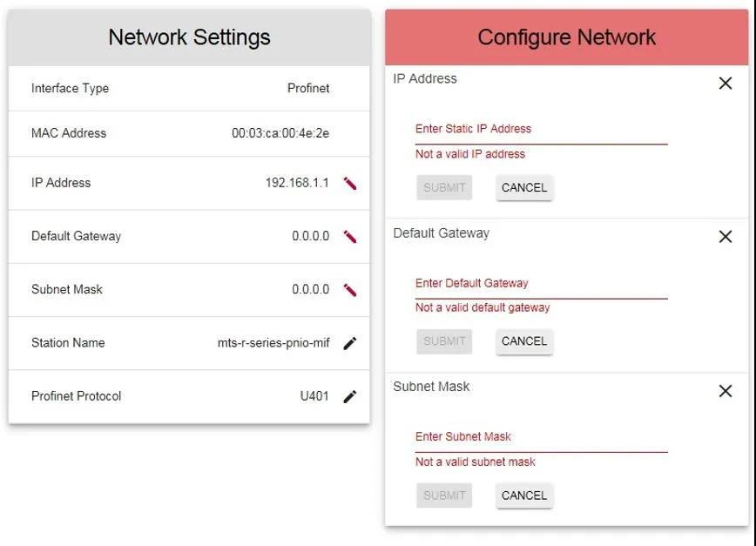Click the Network Settings panel title
This screenshot has width=756, height=546.
click(x=189, y=37)
